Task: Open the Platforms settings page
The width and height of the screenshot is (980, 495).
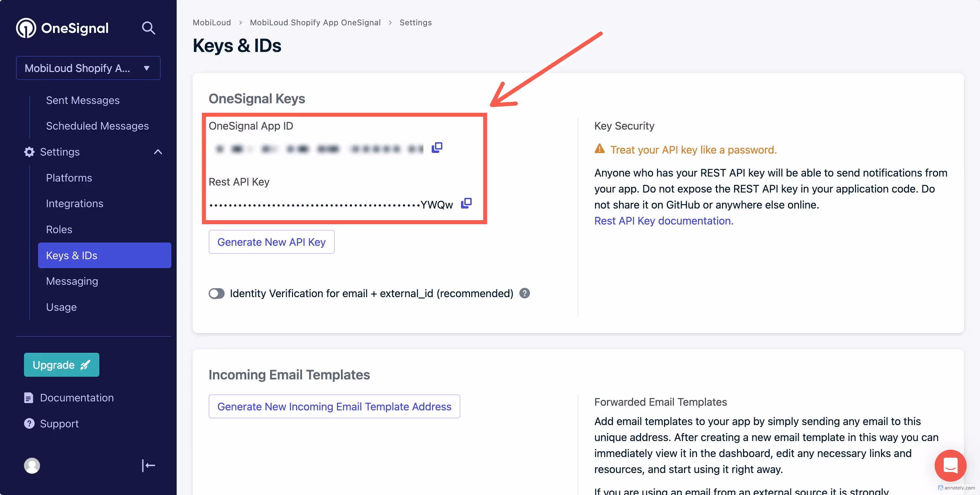Action: coord(69,178)
